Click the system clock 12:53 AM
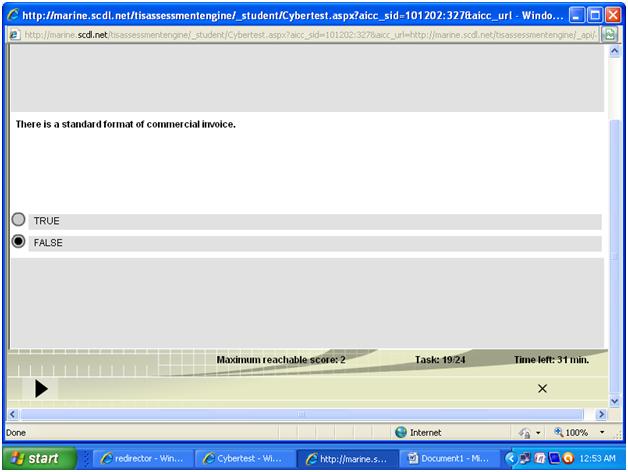 point(597,458)
